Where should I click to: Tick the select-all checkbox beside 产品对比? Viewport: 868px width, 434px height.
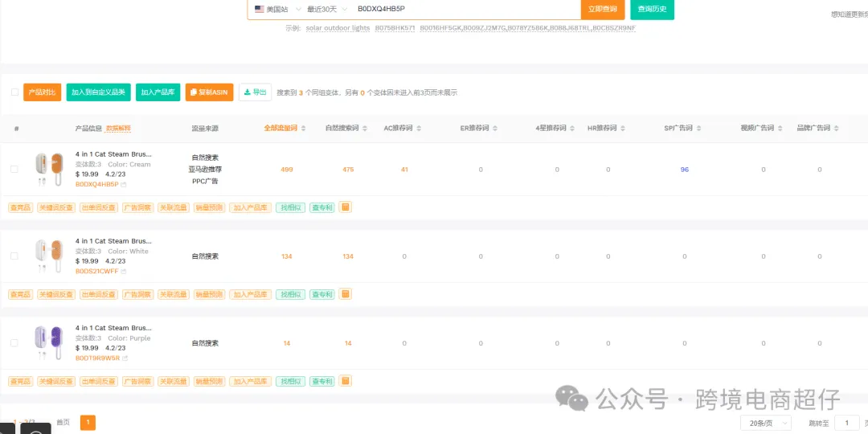pyautogui.click(x=15, y=92)
